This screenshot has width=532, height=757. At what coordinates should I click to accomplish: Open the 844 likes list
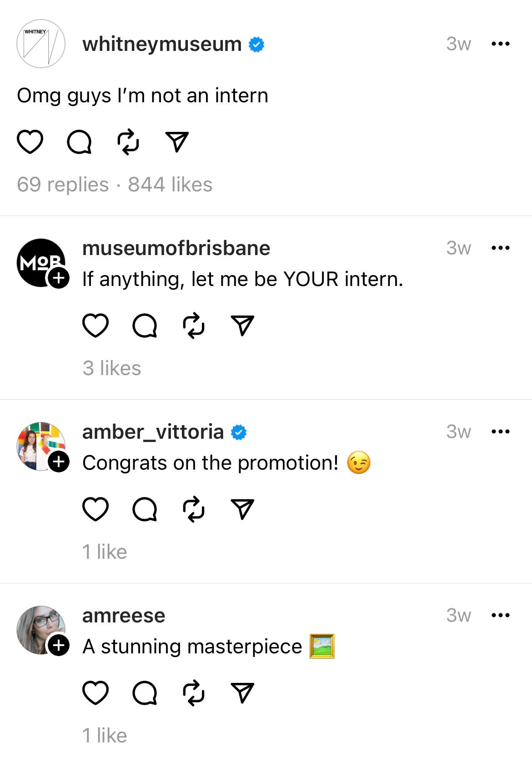[169, 185]
